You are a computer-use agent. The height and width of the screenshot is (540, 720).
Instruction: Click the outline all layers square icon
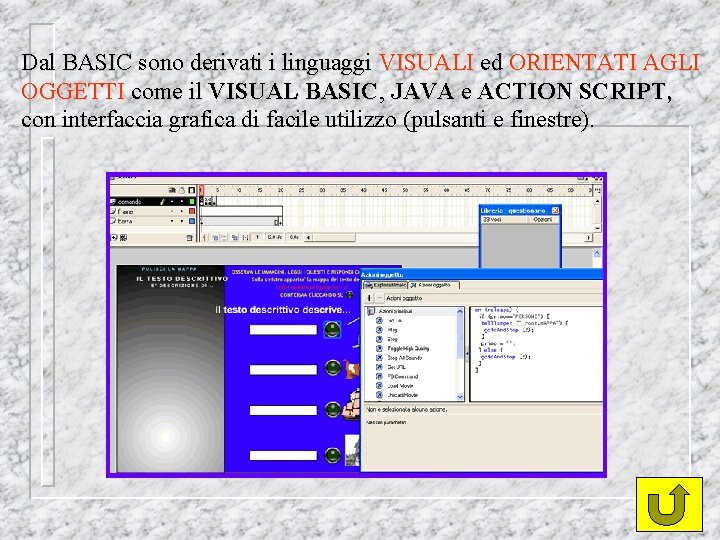coord(192,190)
